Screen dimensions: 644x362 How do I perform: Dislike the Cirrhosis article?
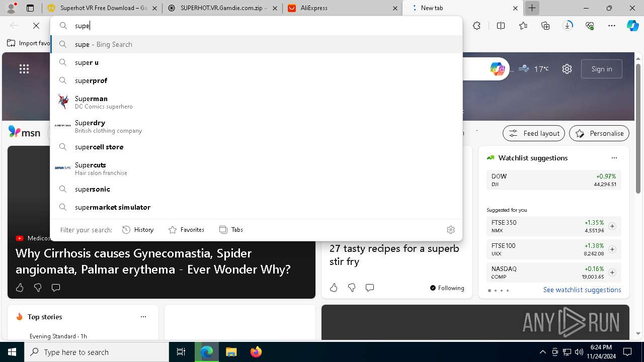(38, 288)
